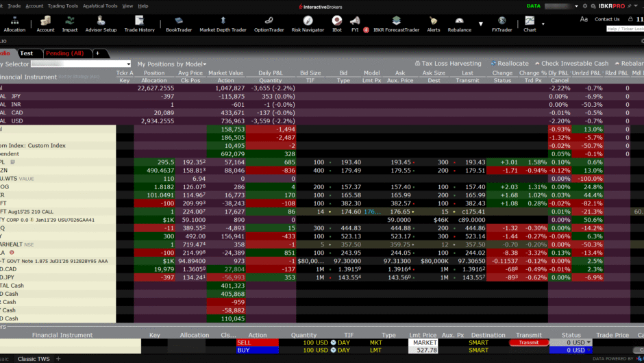Add a new tab with plus button
Viewport: 644px width, 363px height.
(x=97, y=53)
